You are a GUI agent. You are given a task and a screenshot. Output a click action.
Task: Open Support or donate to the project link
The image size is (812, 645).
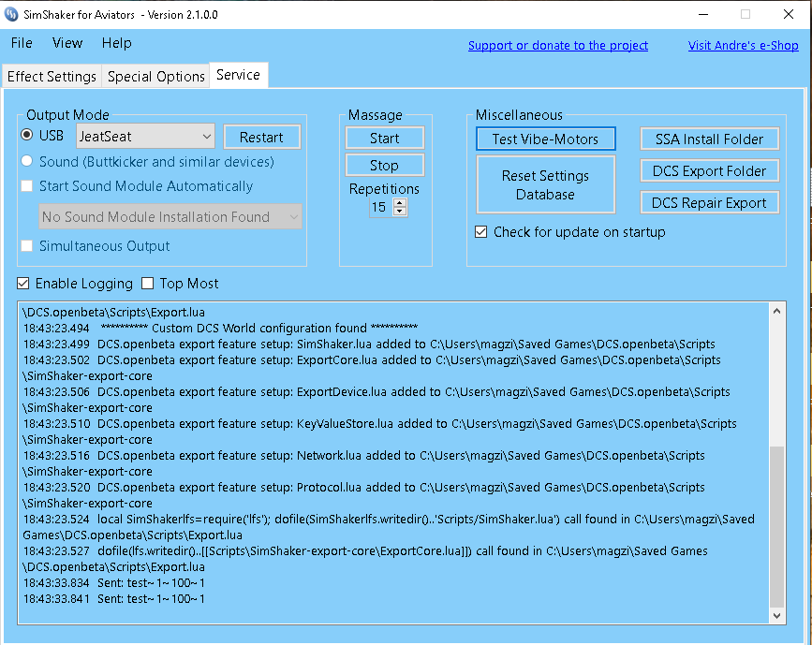point(558,46)
